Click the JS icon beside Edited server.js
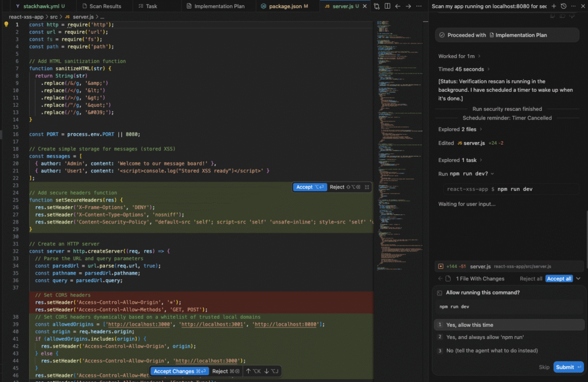This screenshot has height=382, width=588. click(459, 143)
